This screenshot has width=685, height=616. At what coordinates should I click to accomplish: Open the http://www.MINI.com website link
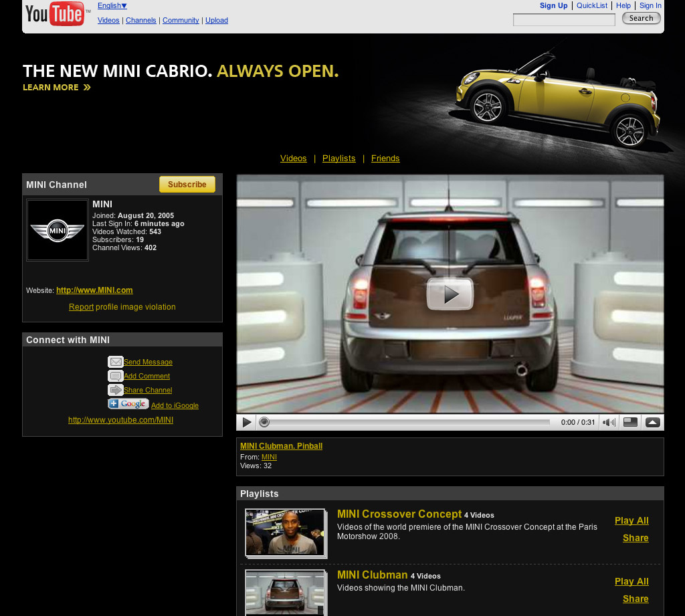(x=94, y=290)
